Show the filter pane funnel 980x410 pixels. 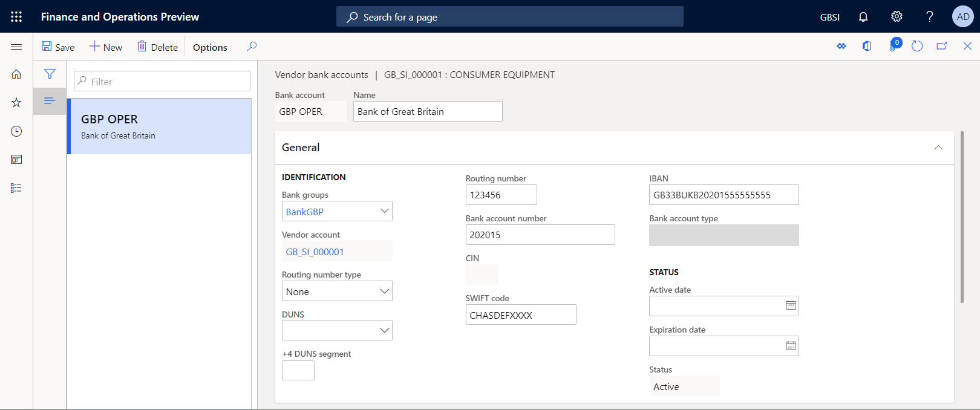(x=50, y=74)
